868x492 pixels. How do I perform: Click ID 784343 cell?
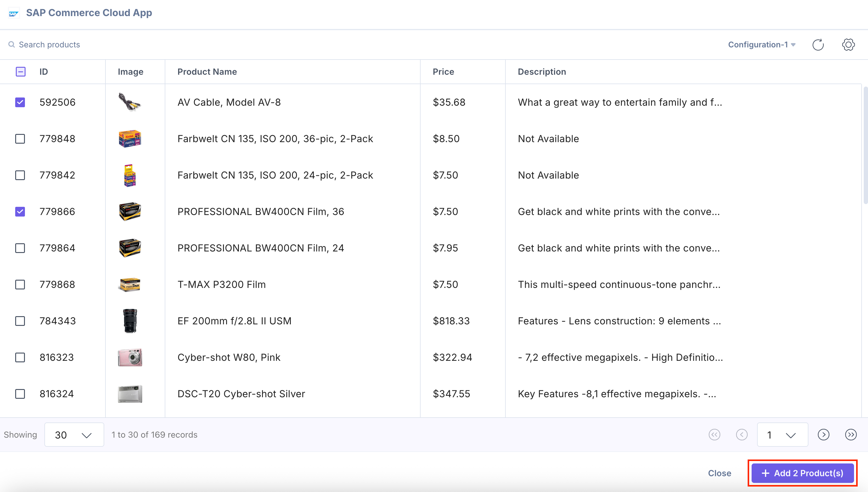(x=57, y=321)
